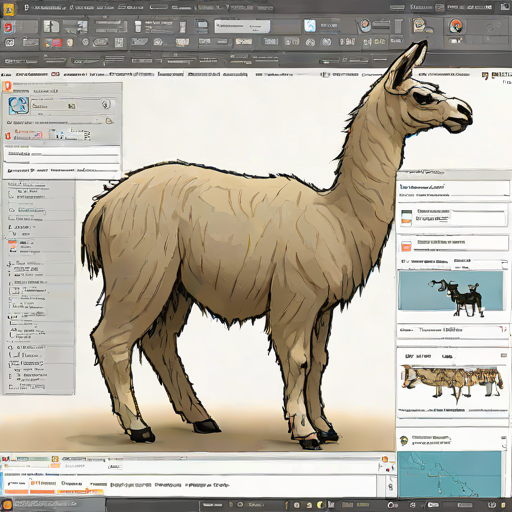Screen dimensions: 512x512
Task: Click the light-blue square icon in the ribbon
Action: click(310, 26)
